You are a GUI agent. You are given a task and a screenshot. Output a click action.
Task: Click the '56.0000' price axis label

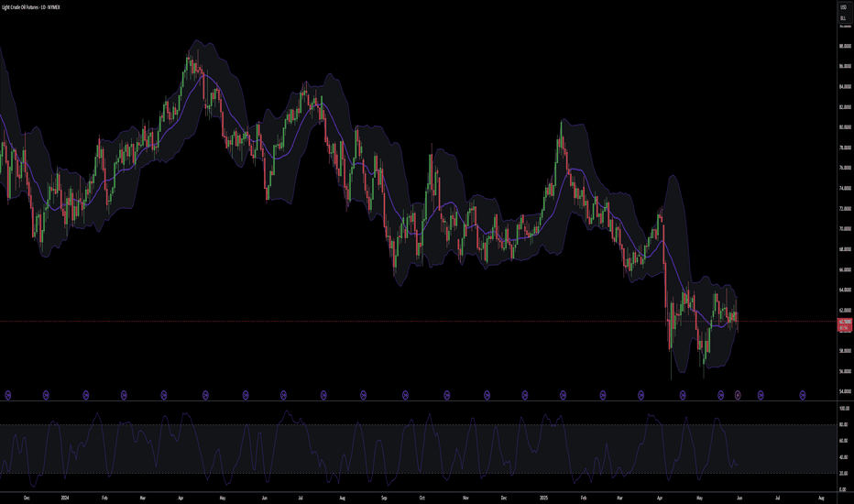845,372
